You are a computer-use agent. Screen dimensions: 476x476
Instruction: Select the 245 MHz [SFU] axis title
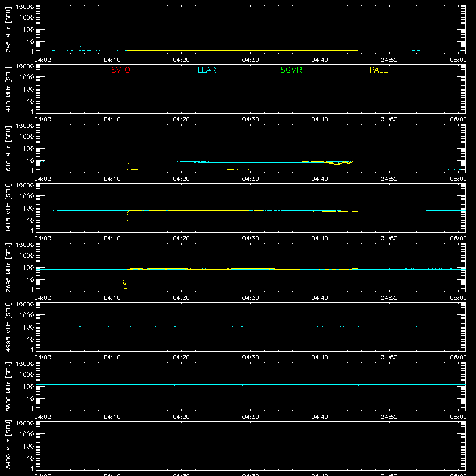pos(8,29)
